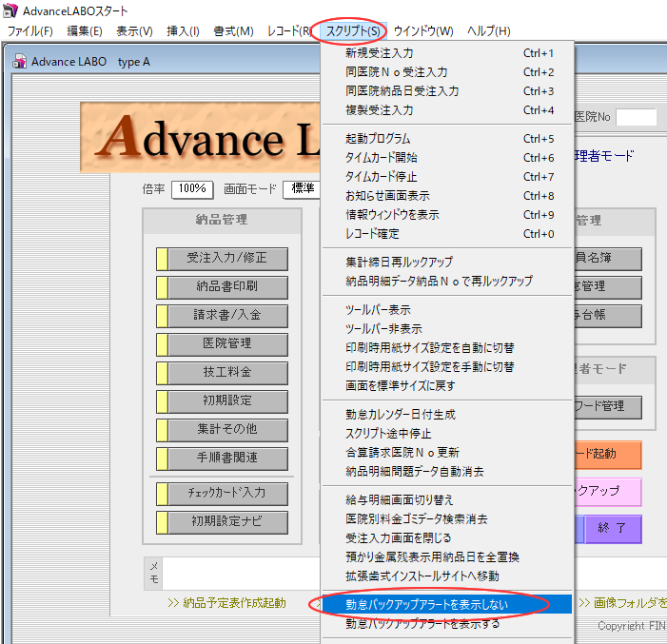The image size is (667, 644).
Task: Open 集計その他 button
Action: [222, 430]
